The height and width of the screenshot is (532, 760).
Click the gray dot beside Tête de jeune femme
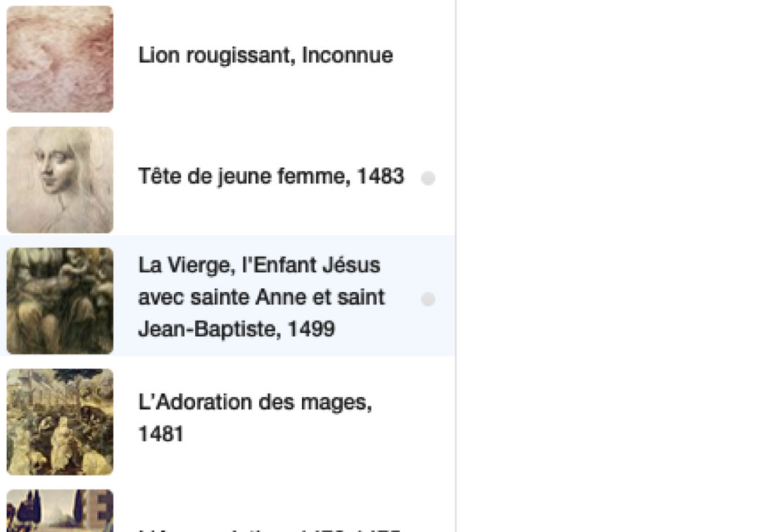pos(428,179)
